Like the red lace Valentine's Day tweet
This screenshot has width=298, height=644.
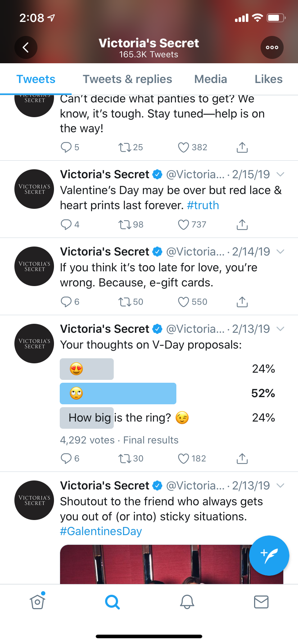click(184, 225)
